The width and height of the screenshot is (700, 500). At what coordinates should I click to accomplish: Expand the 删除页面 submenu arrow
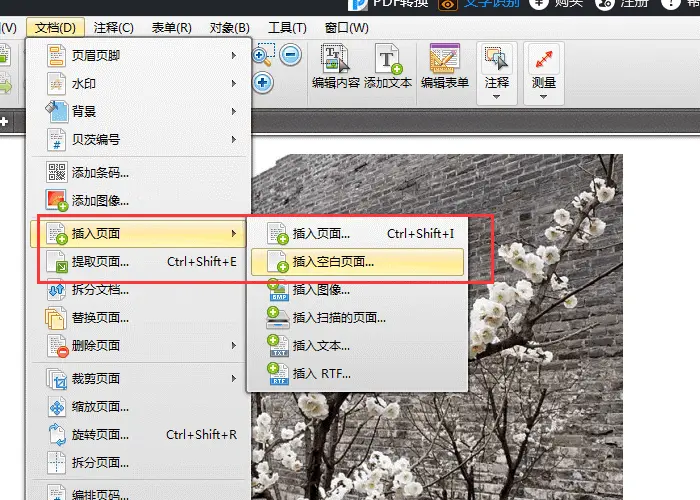[x=234, y=346]
